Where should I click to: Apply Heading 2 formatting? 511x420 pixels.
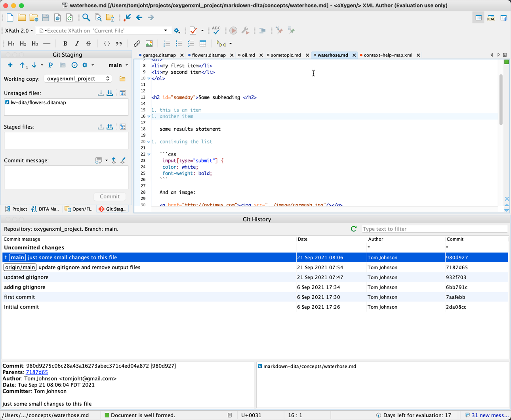pos(23,44)
